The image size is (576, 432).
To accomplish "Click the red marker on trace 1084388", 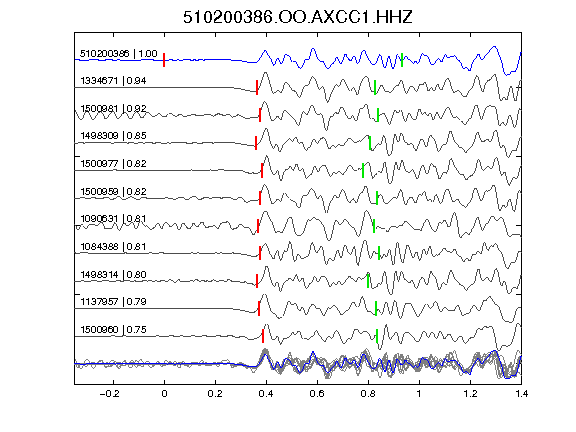I will tap(260, 253).
